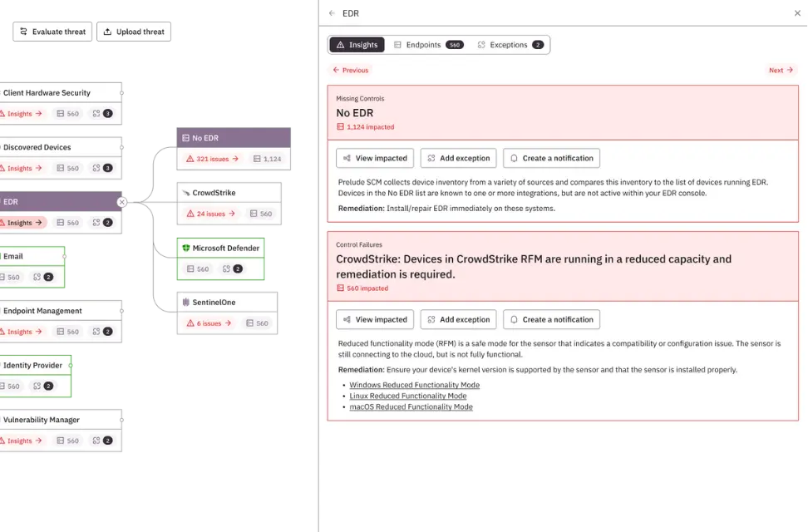808x532 pixels.
Task: Add exception for CrowdStrike RFM failure
Action: click(x=459, y=319)
